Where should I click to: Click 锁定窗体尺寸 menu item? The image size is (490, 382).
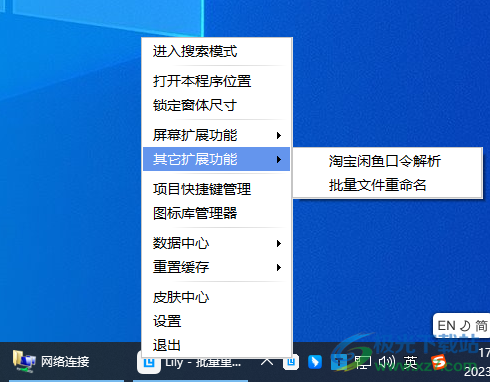pyautogui.click(x=217, y=105)
